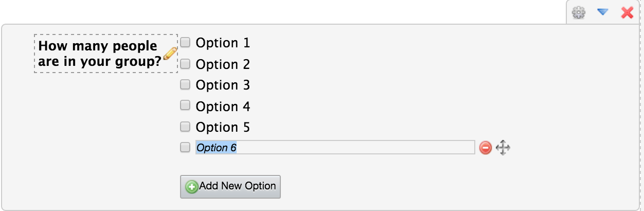Select the Option 5 checkbox
The height and width of the screenshot is (211, 644).
point(185,126)
